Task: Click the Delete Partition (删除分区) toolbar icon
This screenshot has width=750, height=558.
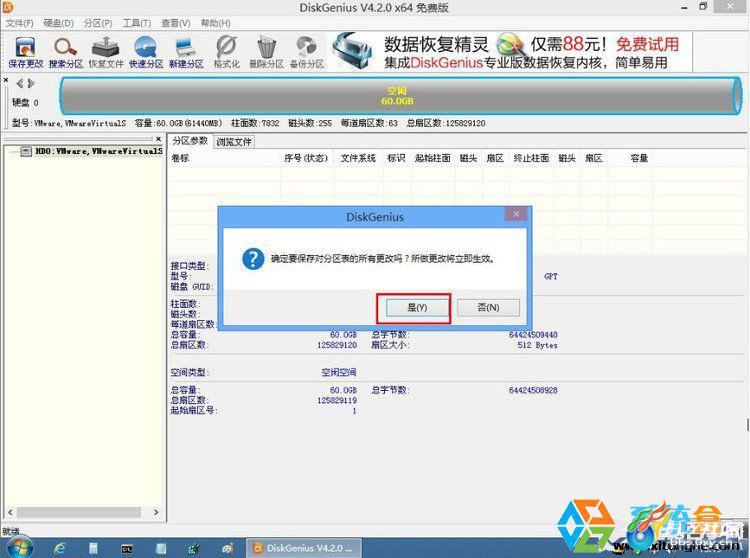Action: [266, 52]
